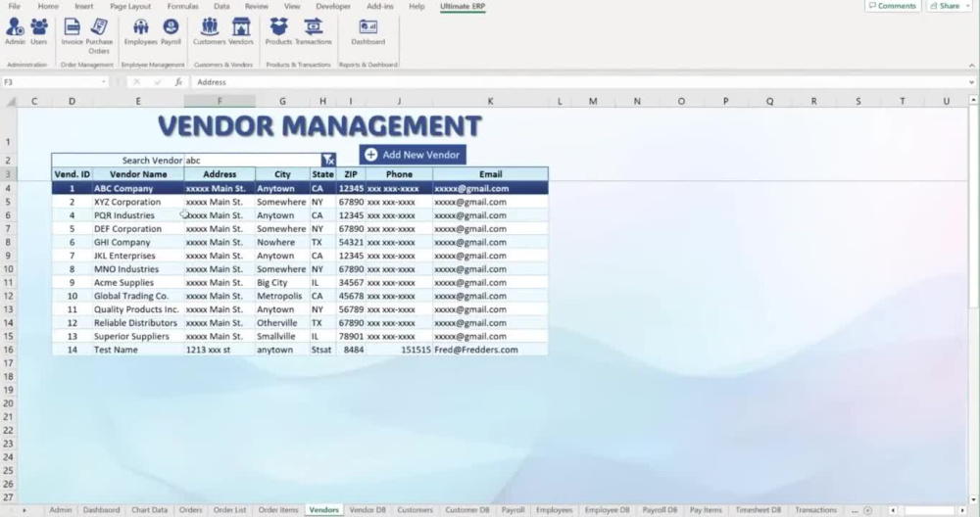Open the Transactions sheet tab
This screenshot has width=980, height=517.
815,510
